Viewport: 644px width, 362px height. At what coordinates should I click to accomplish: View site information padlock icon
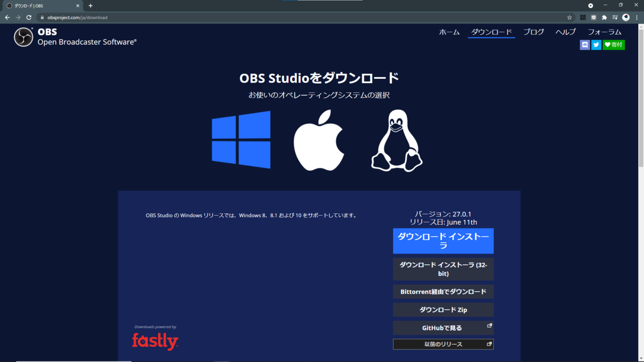(x=42, y=18)
